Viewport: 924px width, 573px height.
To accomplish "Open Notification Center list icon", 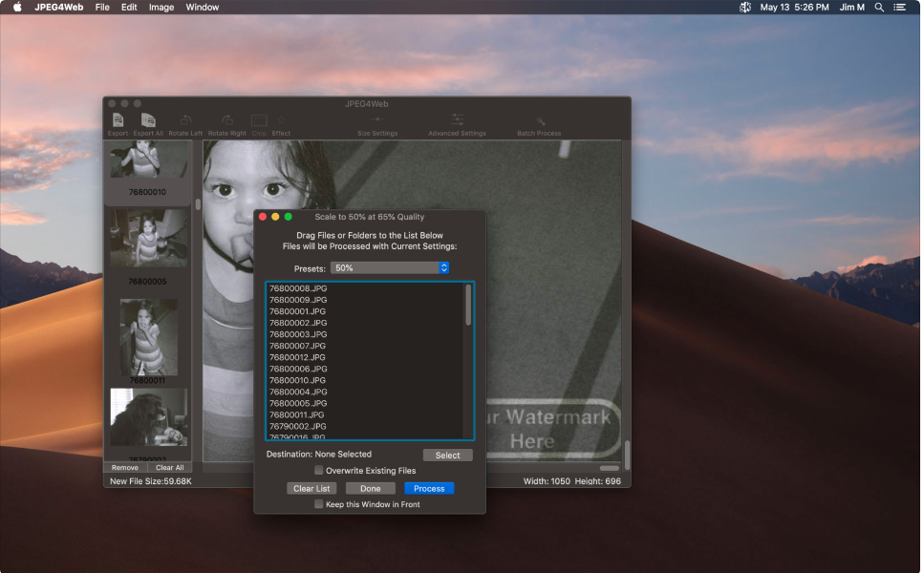I will tap(899, 7).
